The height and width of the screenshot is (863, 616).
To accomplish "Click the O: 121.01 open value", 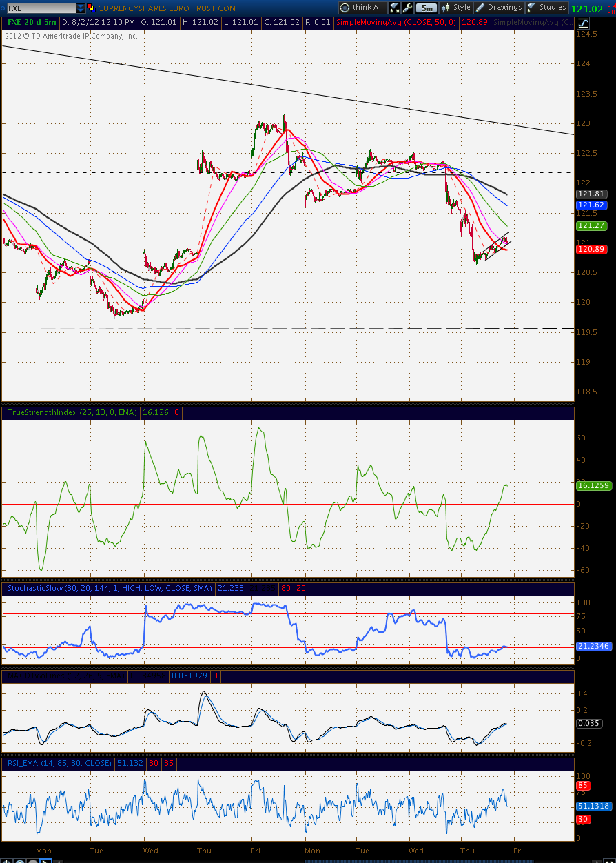I will [159, 23].
